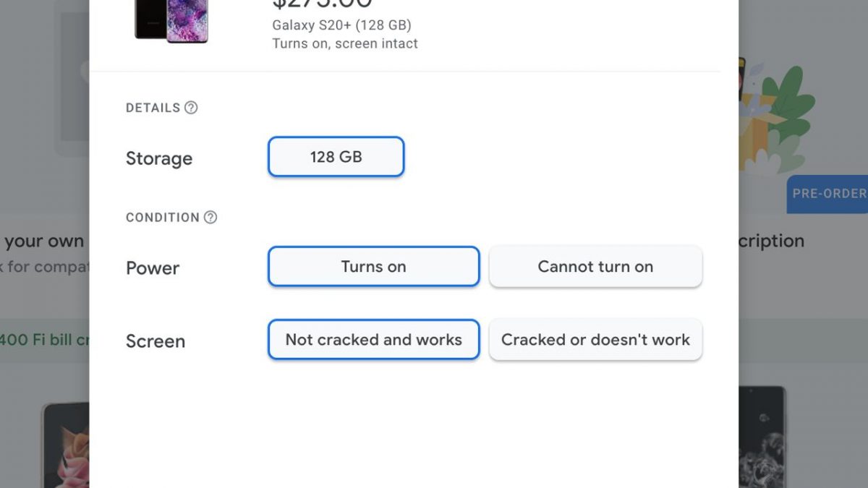Click the partially hidden "your own" heading
Image resolution: width=868 pixels, height=488 pixels.
click(x=43, y=241)
